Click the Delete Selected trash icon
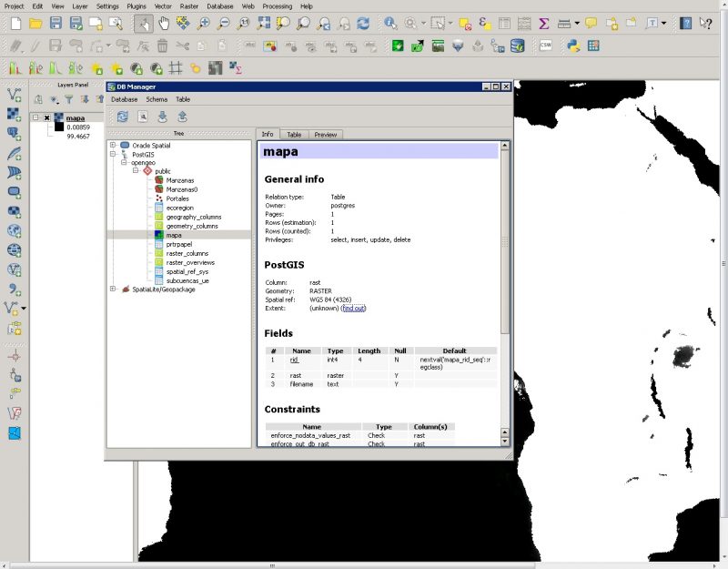The image size is (728, 569). (162, 46)
